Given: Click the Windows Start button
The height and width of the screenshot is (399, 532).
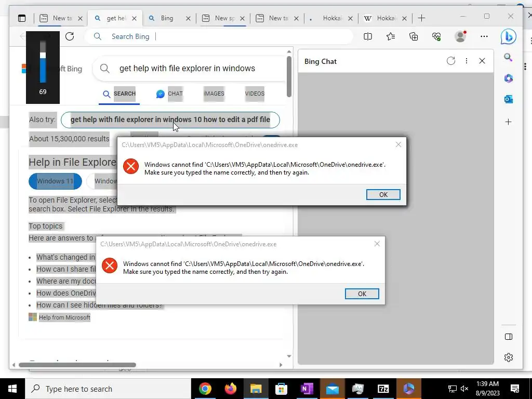Looking at the screenshot, I should point(12,389).
